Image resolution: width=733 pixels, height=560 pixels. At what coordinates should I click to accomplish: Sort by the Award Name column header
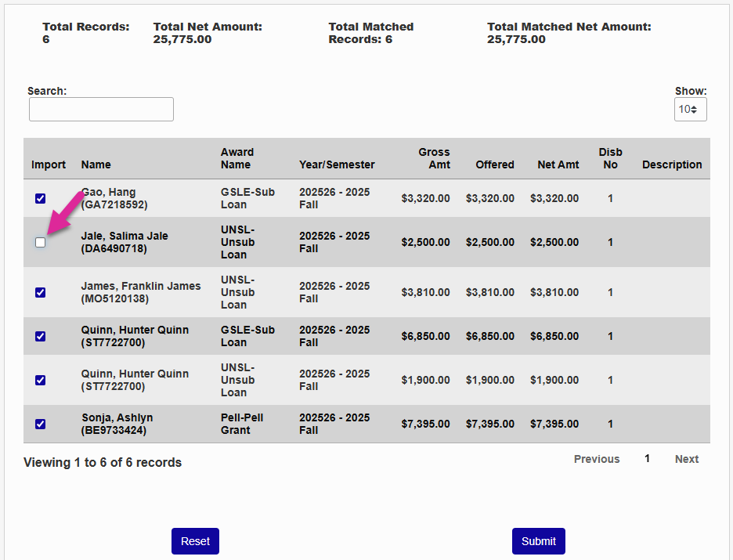(237, 159)
